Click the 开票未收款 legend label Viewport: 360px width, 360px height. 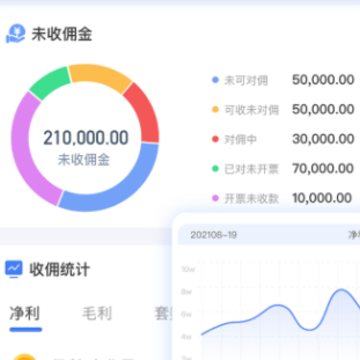(251, 199)
